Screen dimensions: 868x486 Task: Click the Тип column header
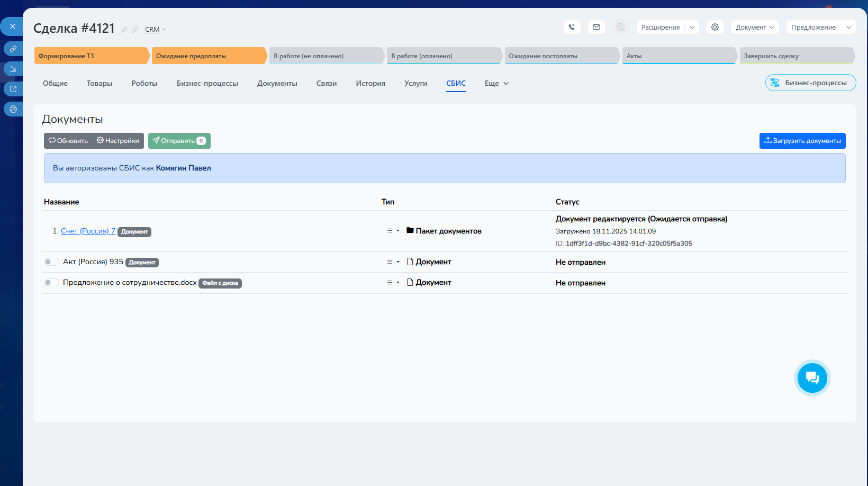tap(388, 202)
